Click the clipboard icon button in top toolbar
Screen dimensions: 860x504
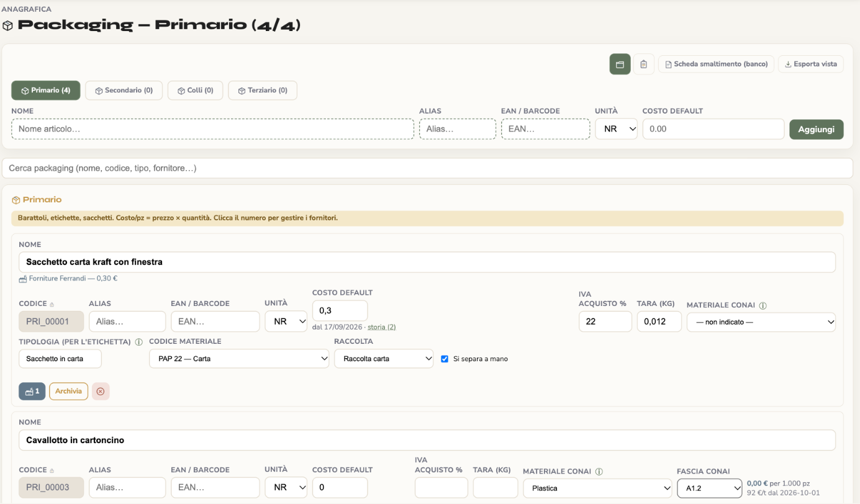click(643, 64)
